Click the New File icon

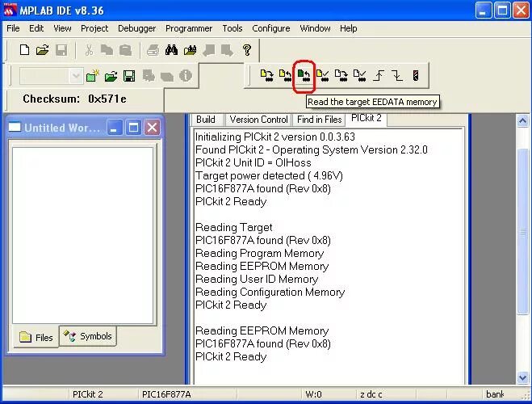tap(24, 50)
